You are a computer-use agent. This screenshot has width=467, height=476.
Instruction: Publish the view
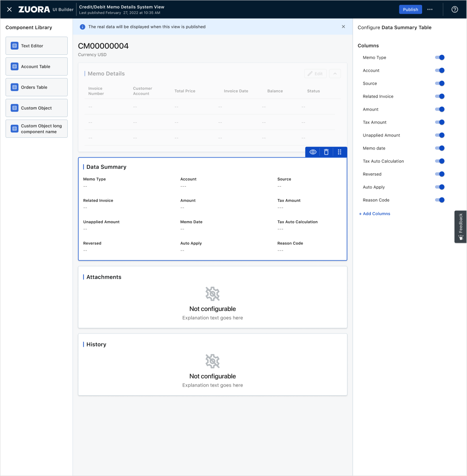point(410,10)
